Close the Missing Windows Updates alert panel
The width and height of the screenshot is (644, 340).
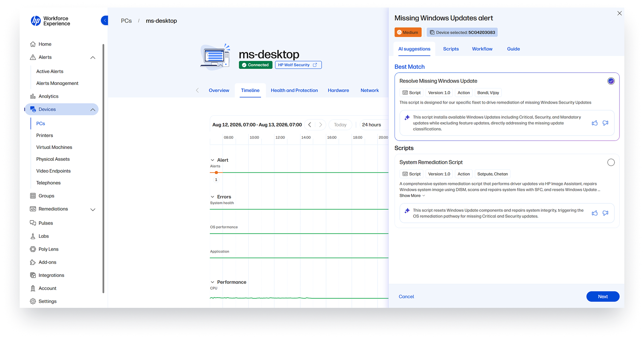(x=619, y=13)
